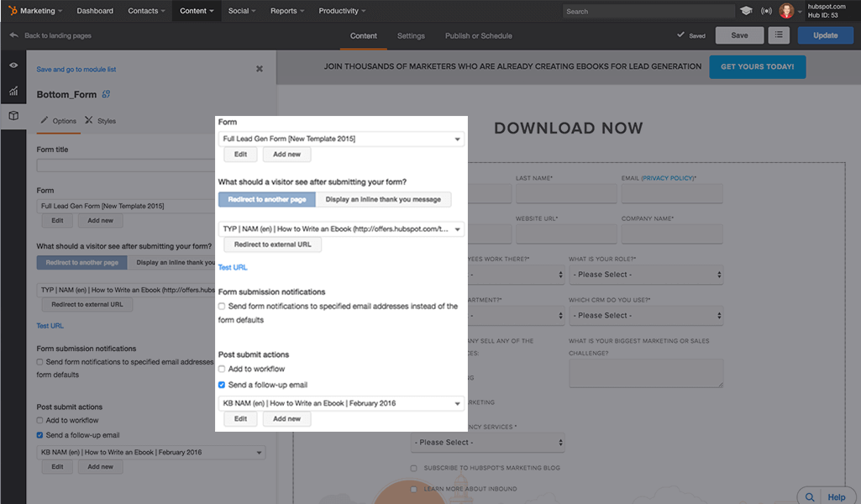Open the Full Lead Gen Form dropdown
The width and height of the screenshot is (861, 504).
tap(340, 138)
